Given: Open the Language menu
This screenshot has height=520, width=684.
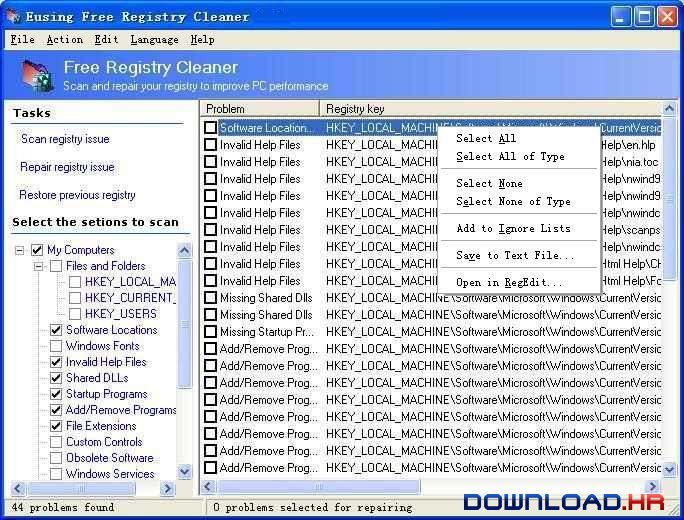Looking at the screenshot, I should [x=154, y=40].
